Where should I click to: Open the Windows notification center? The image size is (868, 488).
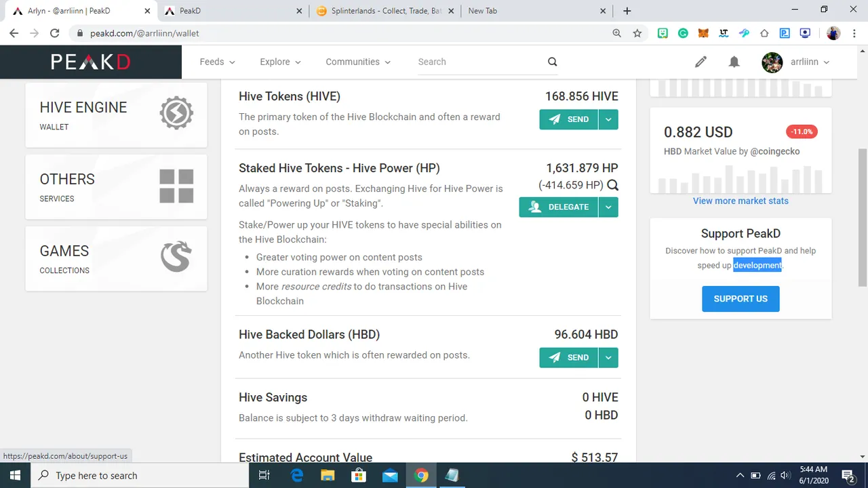848,475
